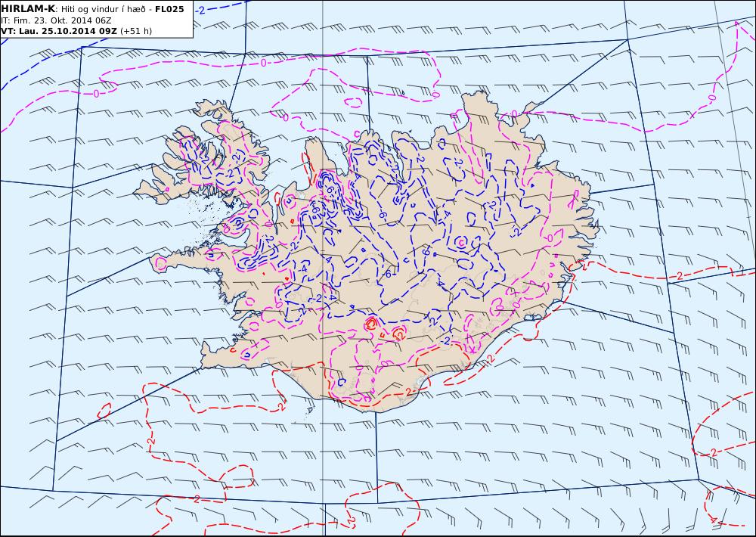Click the HIRLAM-K model name in header
The height and width of the screenshot is (537, 756).
click(28, 9)
